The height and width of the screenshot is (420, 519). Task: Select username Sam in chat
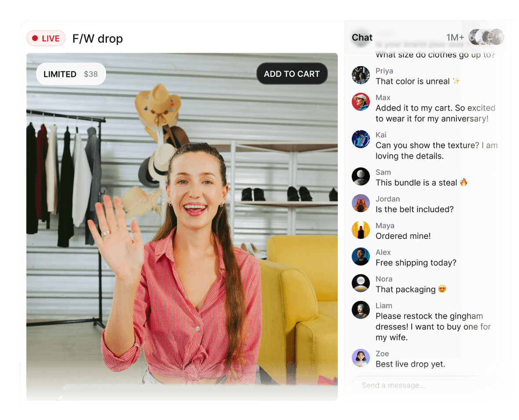coord(383,172)
